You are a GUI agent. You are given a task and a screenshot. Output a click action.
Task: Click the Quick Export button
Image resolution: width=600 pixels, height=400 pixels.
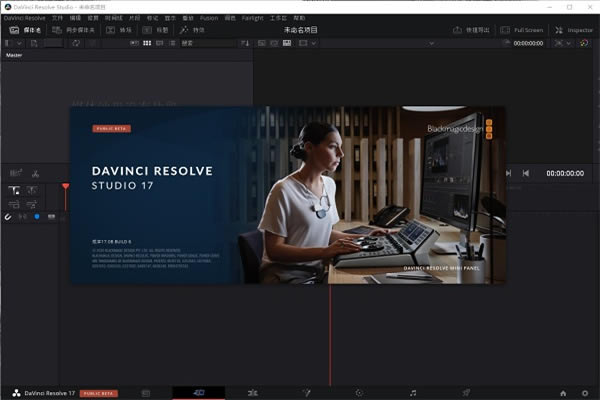tap(471, 31)
